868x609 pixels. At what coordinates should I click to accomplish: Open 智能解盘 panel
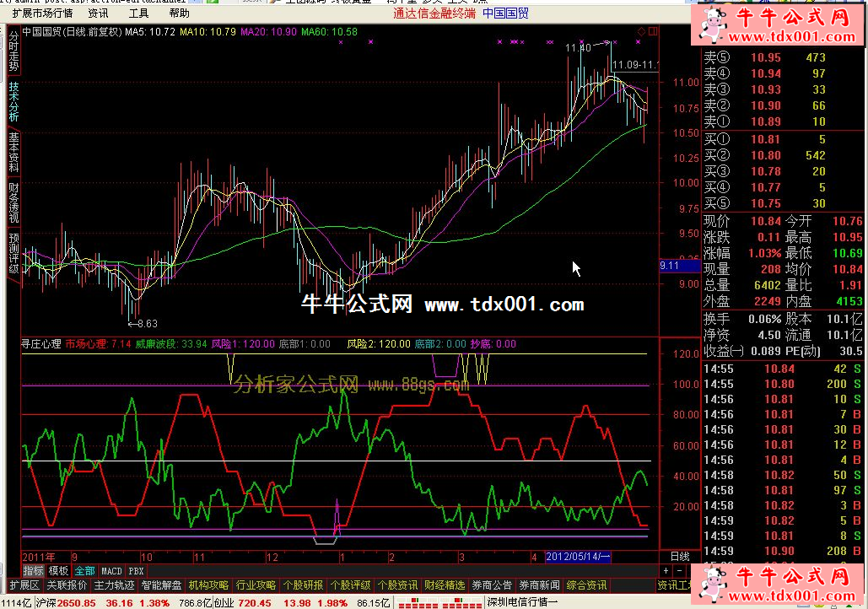coord(162,585)
